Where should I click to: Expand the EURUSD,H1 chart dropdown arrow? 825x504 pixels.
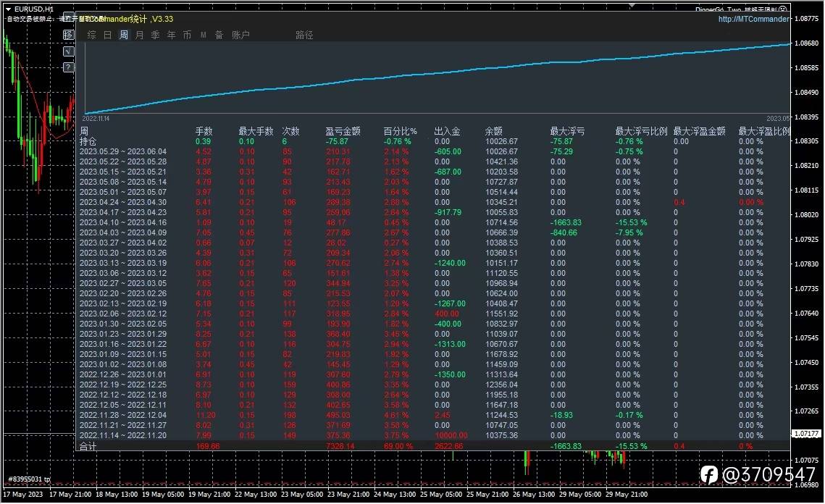tap(8, 9)
